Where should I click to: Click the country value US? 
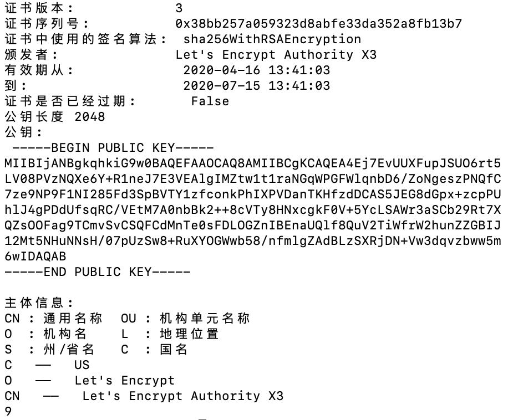[82, 365]
